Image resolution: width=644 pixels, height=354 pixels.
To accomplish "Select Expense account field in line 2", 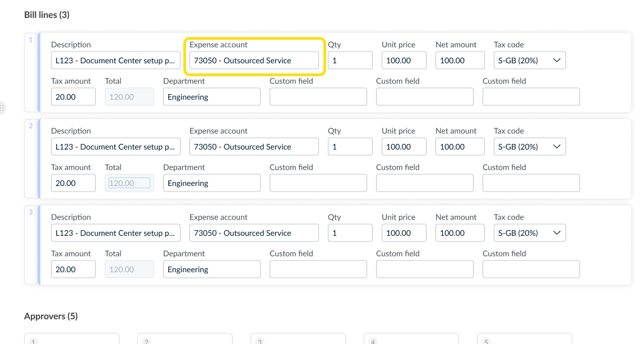I will pos(254,147).
